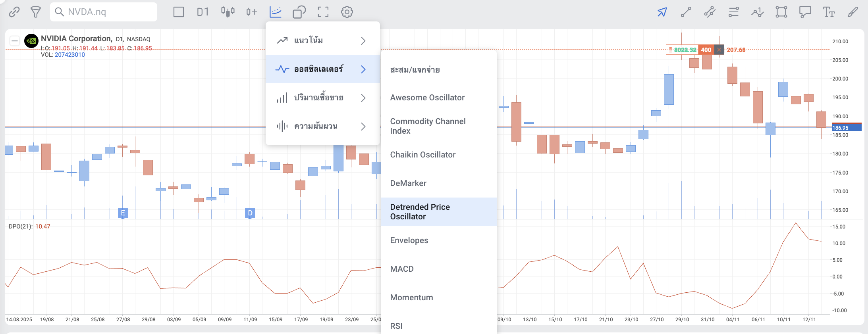
Task: Select the brush drawing tool
Action: click(x=853, y=12)
